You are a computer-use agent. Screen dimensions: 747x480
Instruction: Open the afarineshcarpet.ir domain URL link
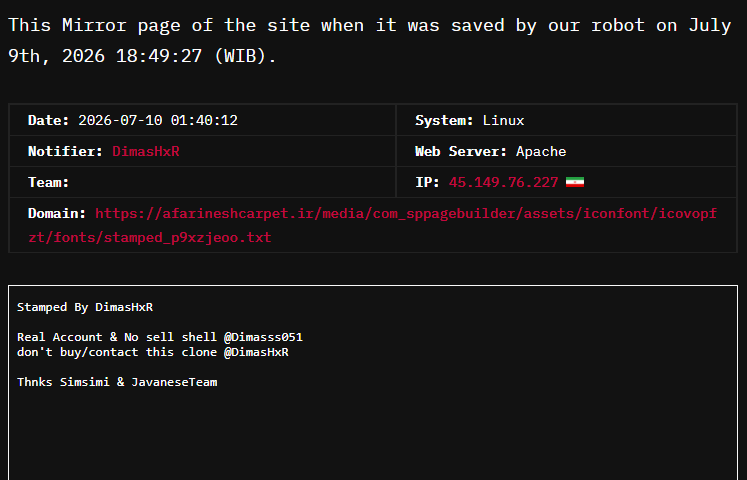click(372, 225)
